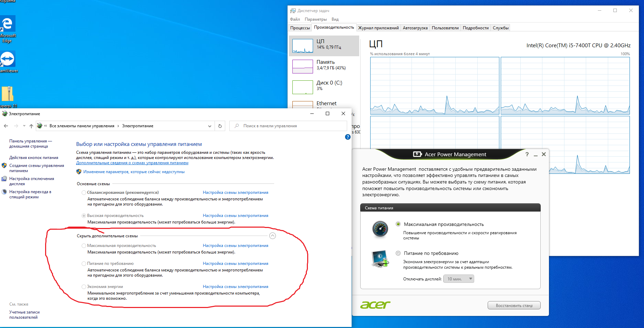This screenshot has height=328, width=644.
Task: Click the Все элементы панели управления breadcrumb
Action: click(82, 126)
